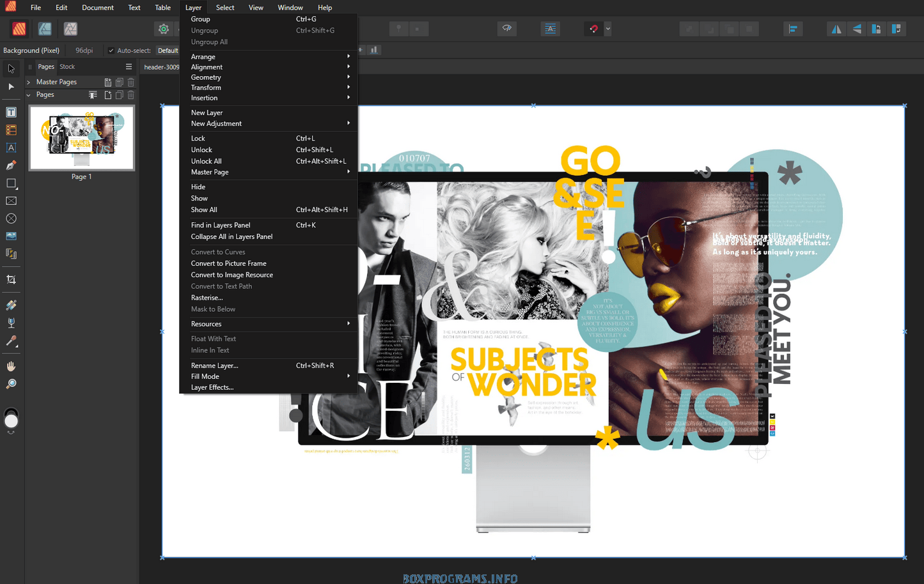Select the Zoom magnifier tool
The image size is (924, 584).
[11, 384]
